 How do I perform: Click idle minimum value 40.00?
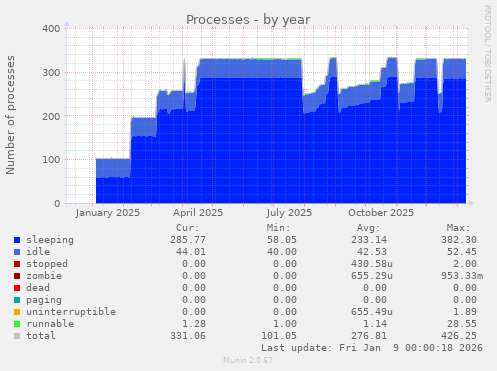click(x=282, y=252)
